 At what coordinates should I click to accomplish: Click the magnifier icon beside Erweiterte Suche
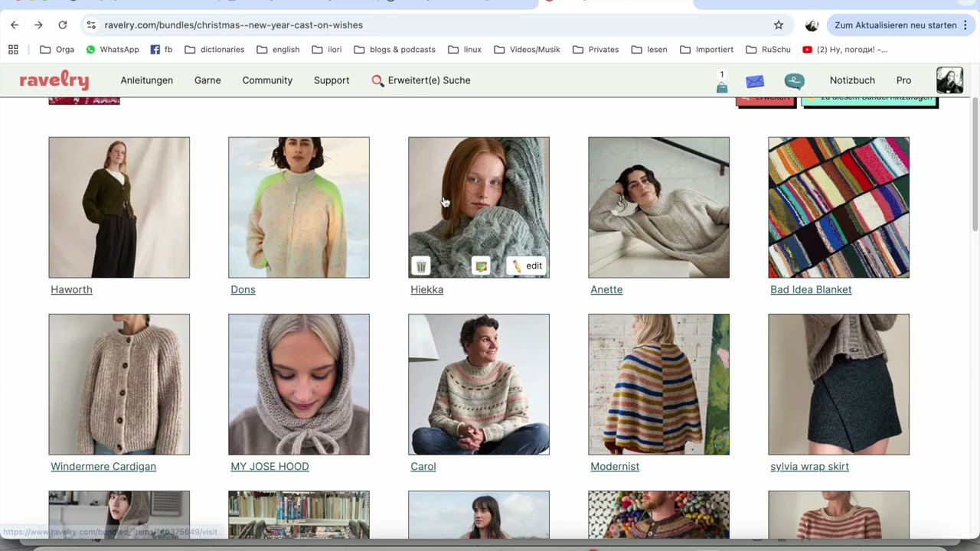pos(377,80)
